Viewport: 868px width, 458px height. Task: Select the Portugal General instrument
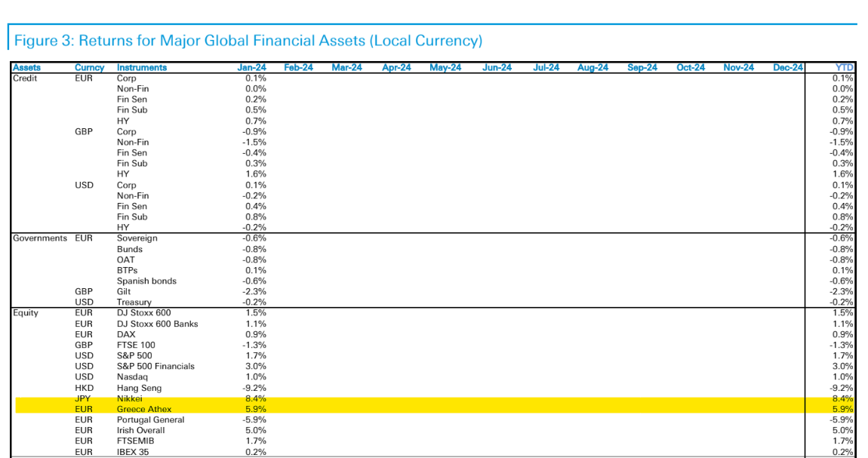click(x=150, y=420)
